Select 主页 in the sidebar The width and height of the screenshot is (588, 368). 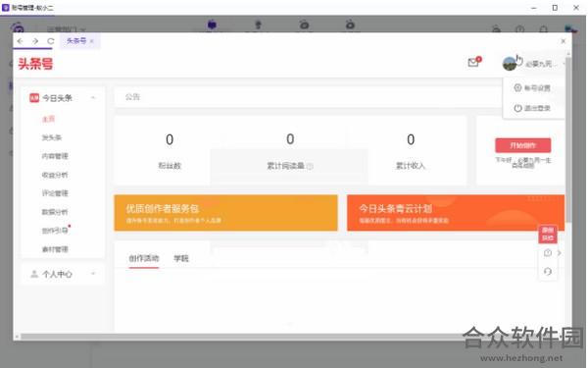48,119
